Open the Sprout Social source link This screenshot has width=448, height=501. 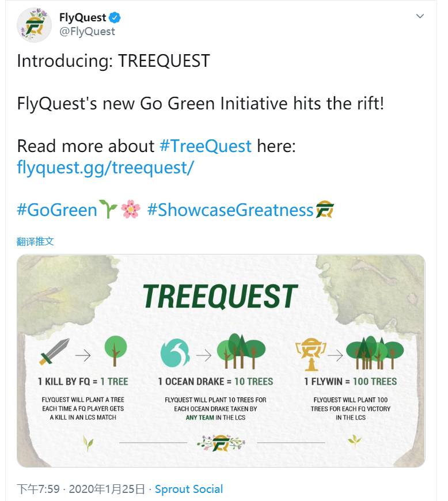tap(189, 489)
